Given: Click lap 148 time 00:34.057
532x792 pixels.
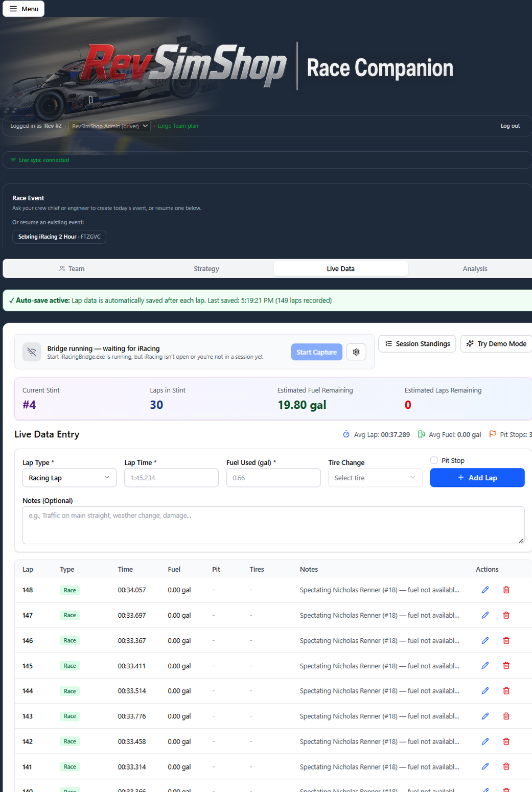Looking at the screenshot, I should 132,590.
